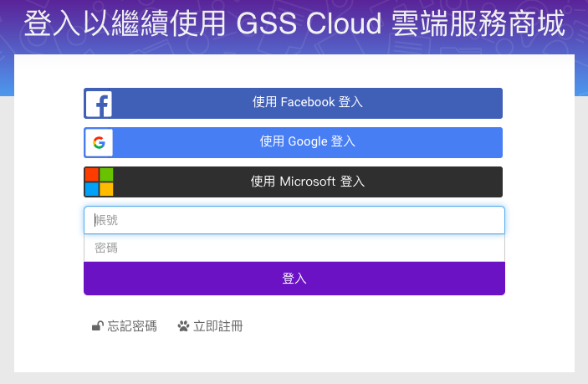Sign in with 使用 Facebook 登入 button
This screenshot has height=384, width=588.
pyautogui.click(x=293, y=103)
